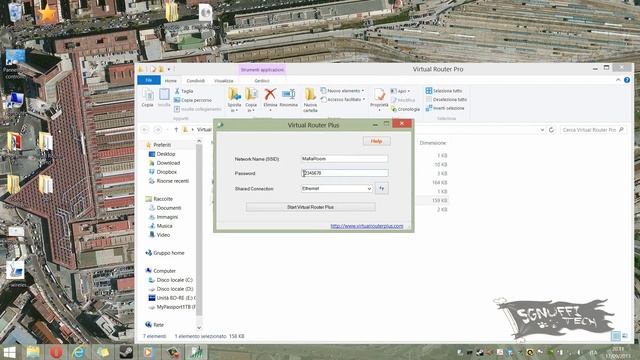Click the Cerca Virtual Router Pro search box
The height and width of the screenshot is (360, 640).
(x=593, y=130)
